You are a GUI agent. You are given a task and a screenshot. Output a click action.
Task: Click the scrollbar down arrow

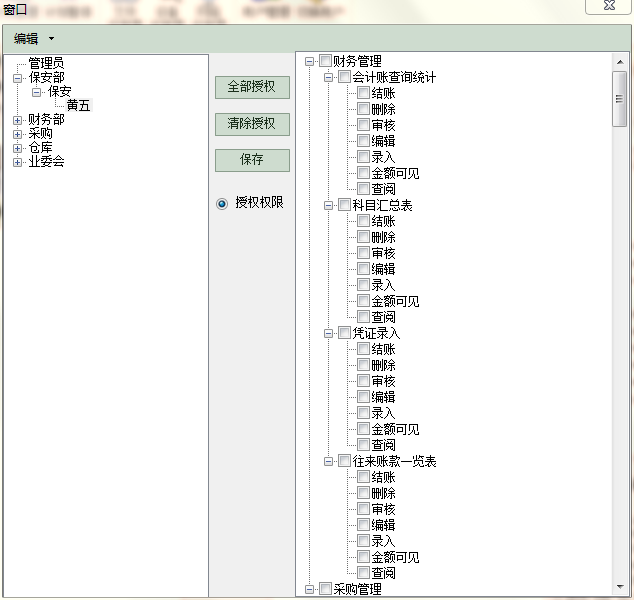(620, 587)
